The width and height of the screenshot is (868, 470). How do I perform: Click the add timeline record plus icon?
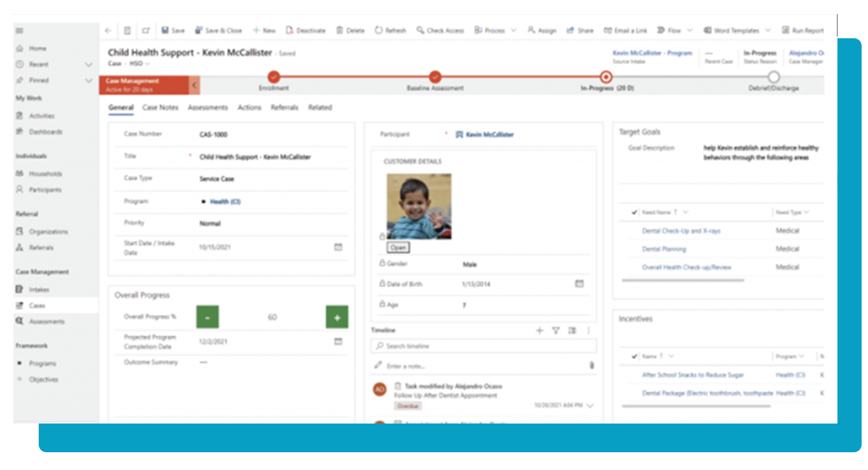(539, 331)
